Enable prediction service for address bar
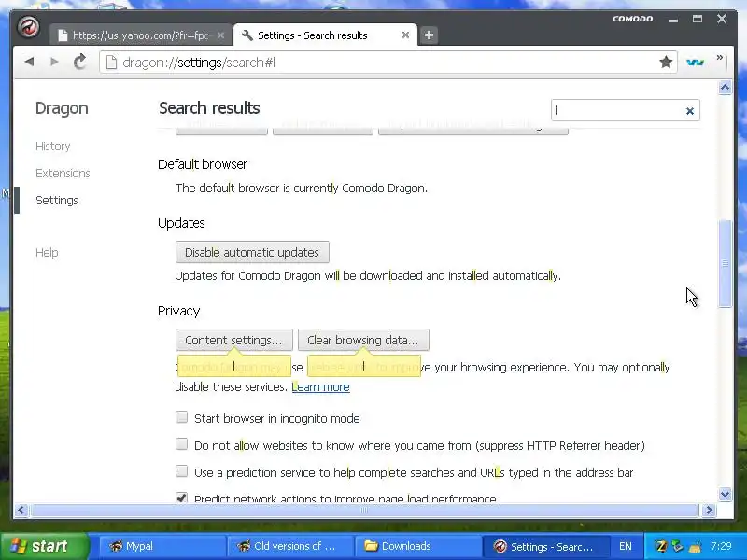This screenshot has height=560, width=747. tap(181, 471)
